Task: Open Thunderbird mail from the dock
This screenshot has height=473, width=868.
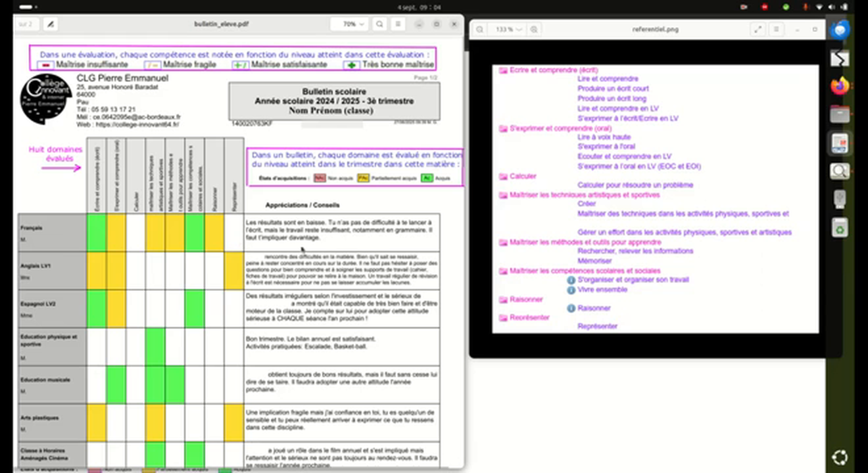Action: pyautogui.click(x=839, y=30)
